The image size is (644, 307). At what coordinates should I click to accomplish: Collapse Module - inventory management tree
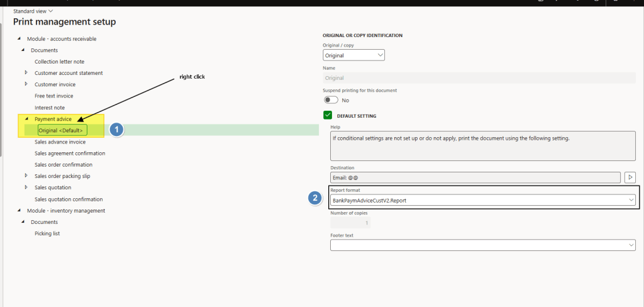(x=19, y=211)
